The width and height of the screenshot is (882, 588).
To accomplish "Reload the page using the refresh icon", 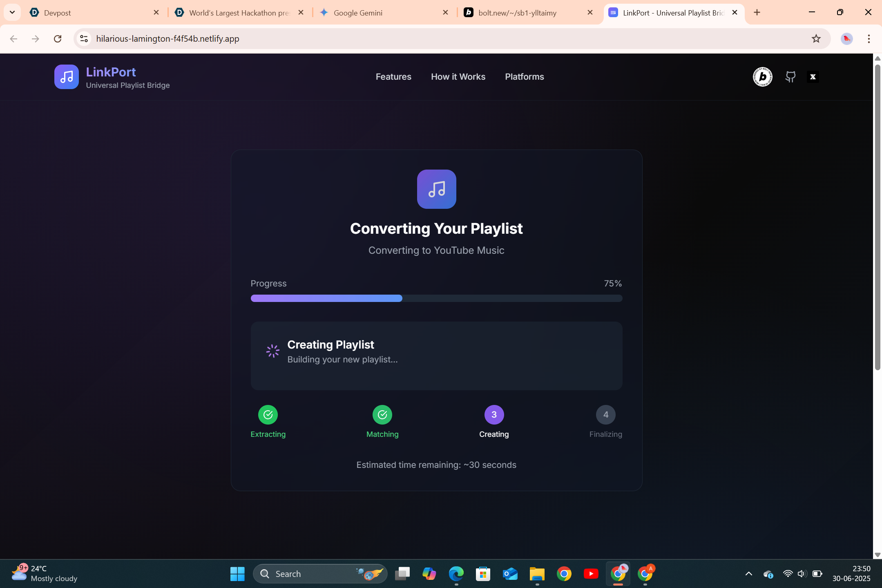I will click(58, 39).
